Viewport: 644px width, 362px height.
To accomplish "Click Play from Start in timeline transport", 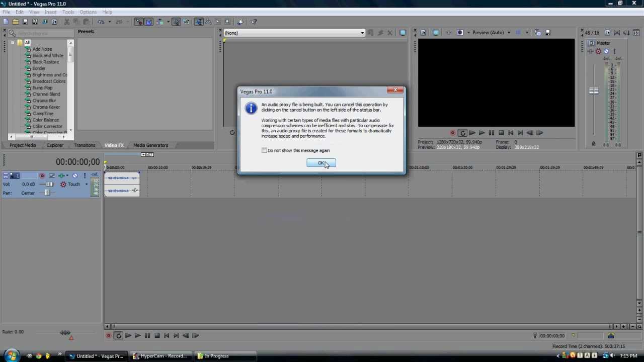I will pos(128,335).
